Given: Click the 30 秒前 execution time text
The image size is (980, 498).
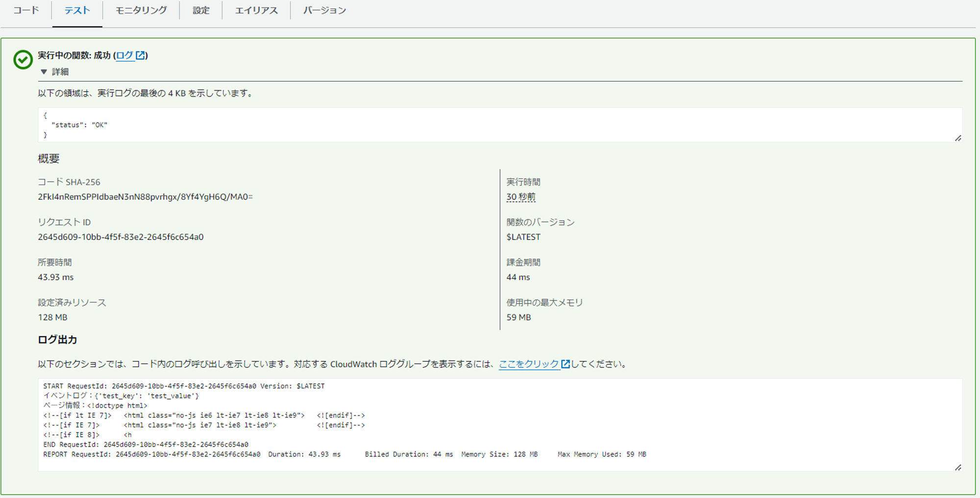Looking at the screenshot, I should point(521,196).
